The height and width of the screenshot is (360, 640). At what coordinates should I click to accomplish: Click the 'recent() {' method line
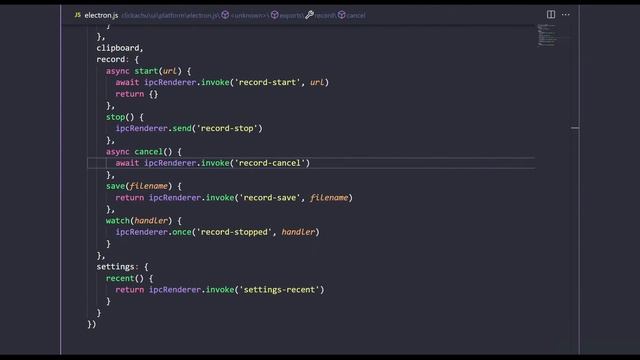pyautogui.click(x=129, y=278)
